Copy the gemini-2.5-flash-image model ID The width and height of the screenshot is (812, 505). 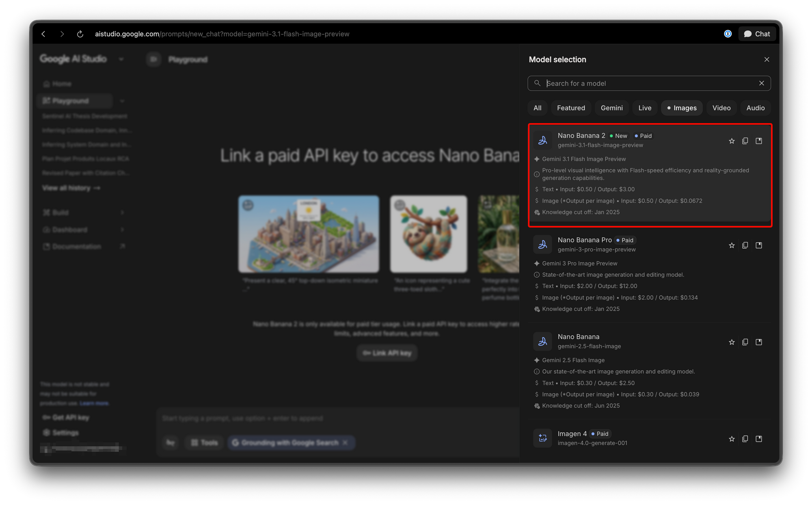coord(745,342)
